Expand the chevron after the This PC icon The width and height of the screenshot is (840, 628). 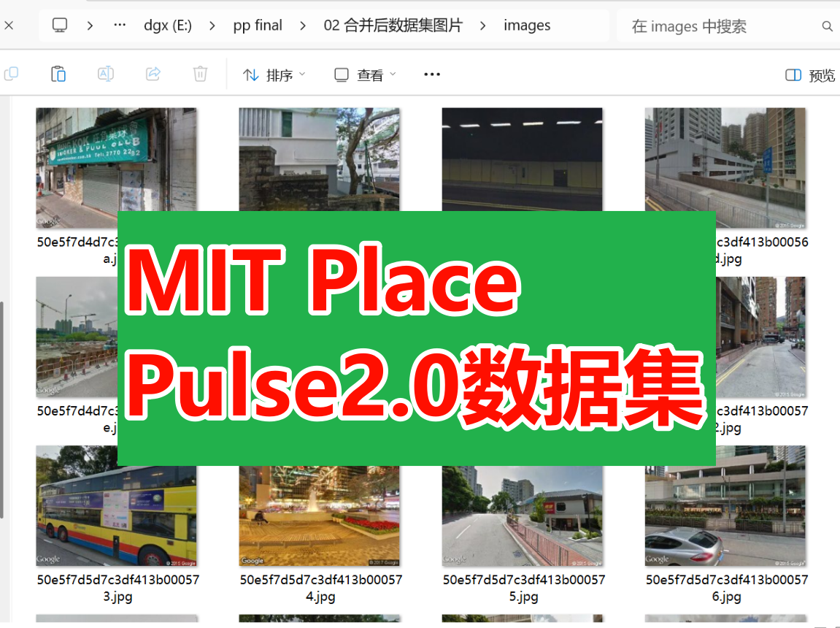pyautogui.click(x=90, y=25)
